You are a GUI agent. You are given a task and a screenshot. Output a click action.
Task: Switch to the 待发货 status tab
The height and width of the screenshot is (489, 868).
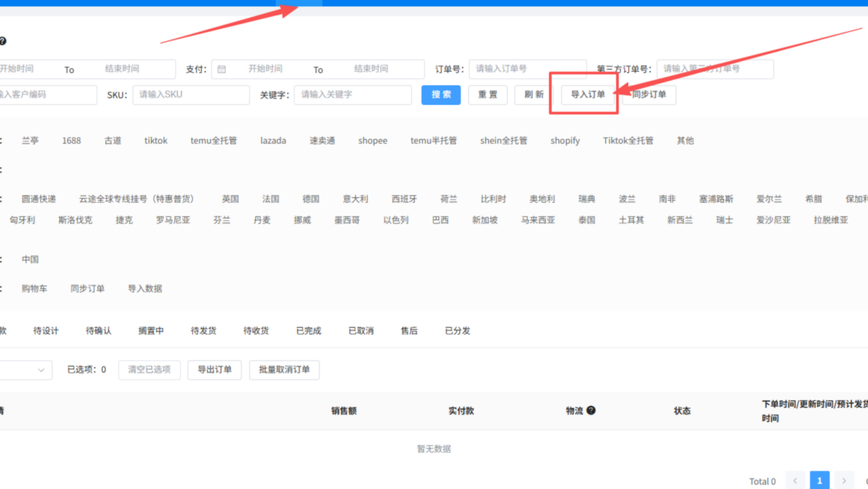pyautogui.click(x=203, y=331)
